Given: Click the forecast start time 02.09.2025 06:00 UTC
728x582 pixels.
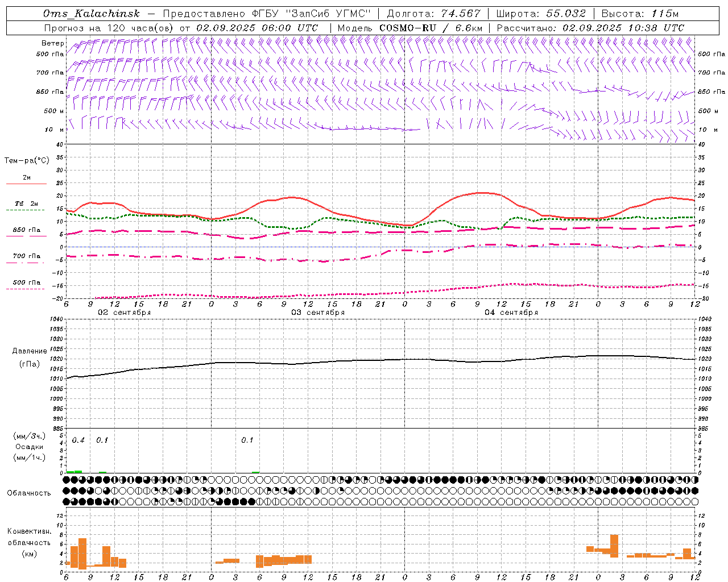Looking at the screenshot, I should 257,28.
